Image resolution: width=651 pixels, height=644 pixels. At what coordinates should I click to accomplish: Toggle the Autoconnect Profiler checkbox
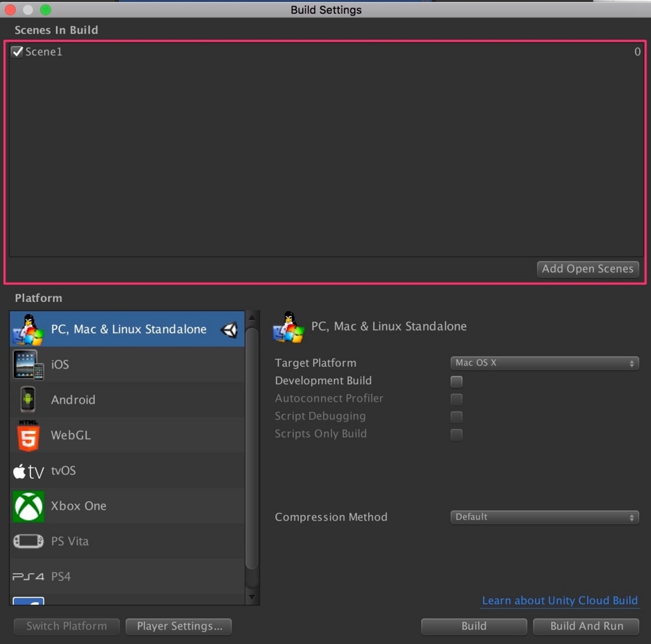[456, 399]
